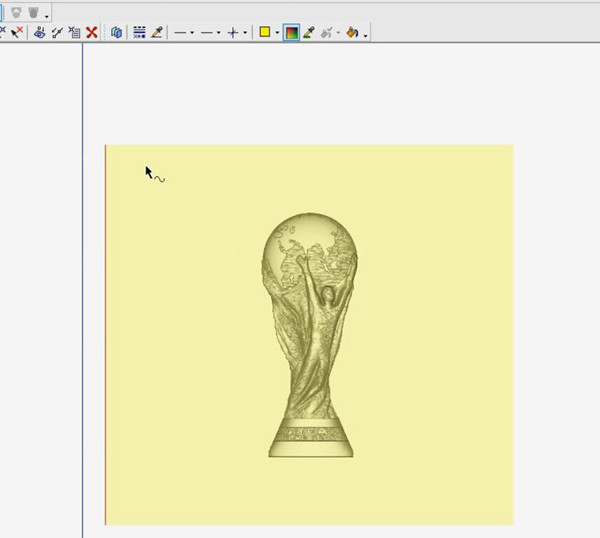
Task: Expand the plus marker style dropdown arrow
Action: pos(245,33)
